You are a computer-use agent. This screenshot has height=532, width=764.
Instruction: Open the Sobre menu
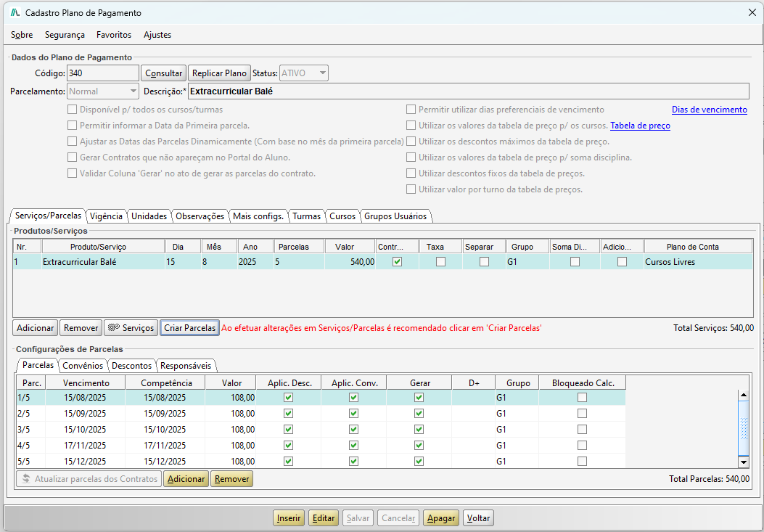click(22, 35)
